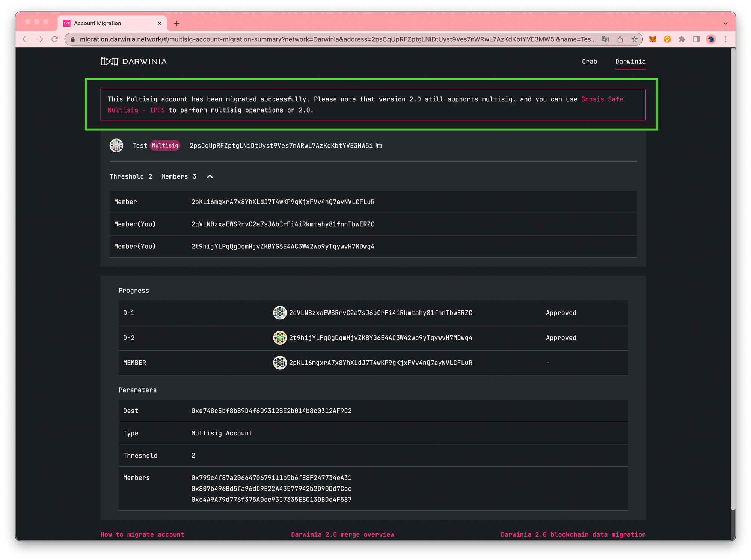
Task: Open Chrome three-dot menu
Action: click(x=725, y=39)
